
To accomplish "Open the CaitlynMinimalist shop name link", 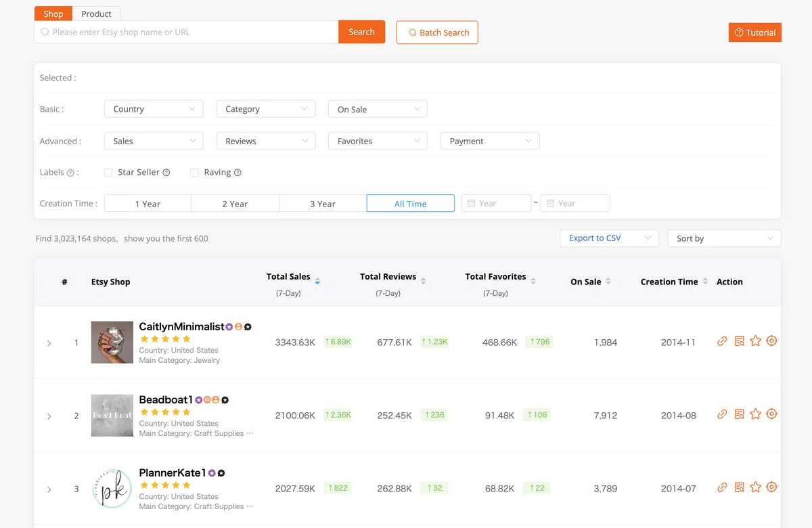I will coord(181,326).
